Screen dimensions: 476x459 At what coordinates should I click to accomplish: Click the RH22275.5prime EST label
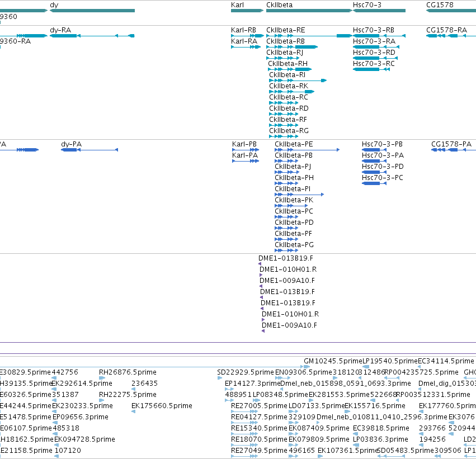coord(128,395)
